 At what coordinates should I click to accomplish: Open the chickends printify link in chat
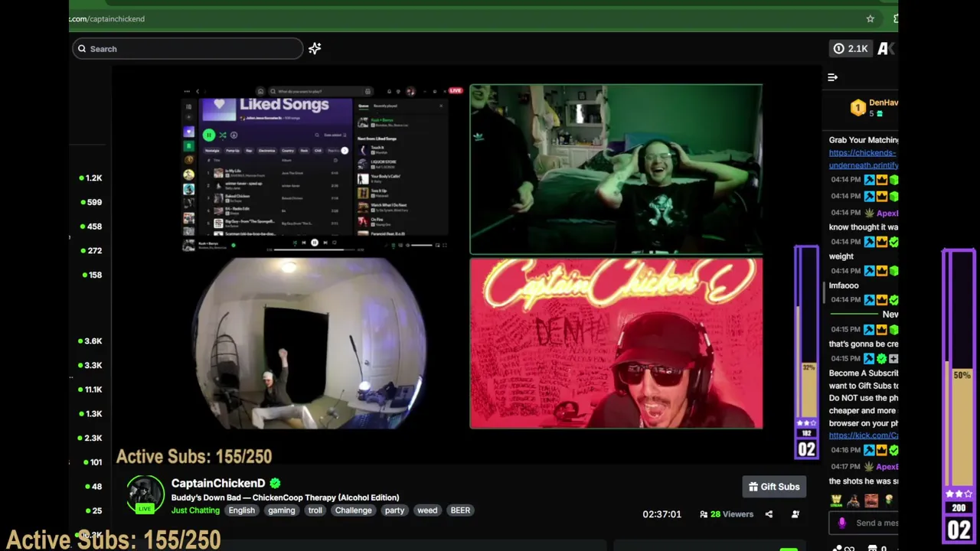coord(864,158)
